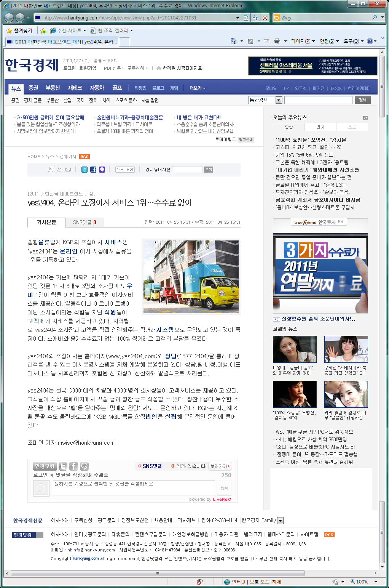
Task: Open zoom level 100% dropdown
Action: click(x=375, y=582)
